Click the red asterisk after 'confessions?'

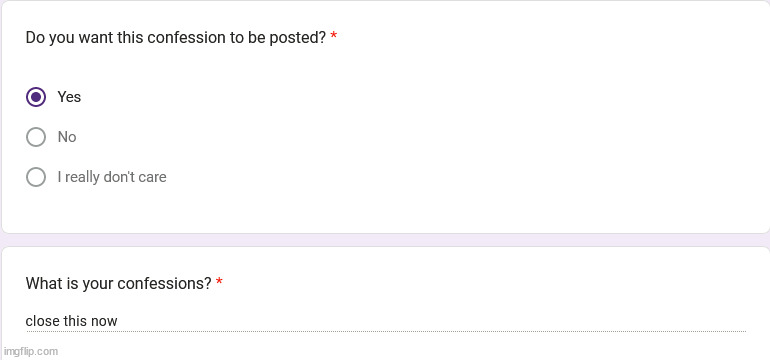pyautogui.click(x=219, y=281)
